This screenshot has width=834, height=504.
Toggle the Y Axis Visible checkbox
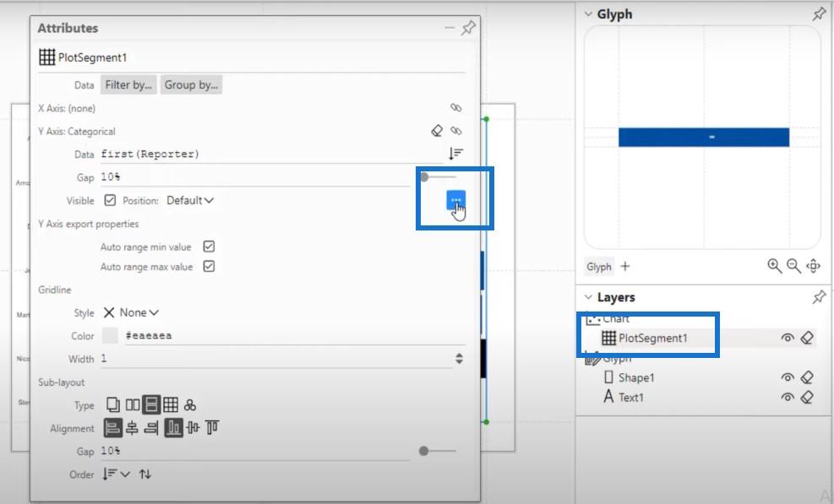point(110,200)
